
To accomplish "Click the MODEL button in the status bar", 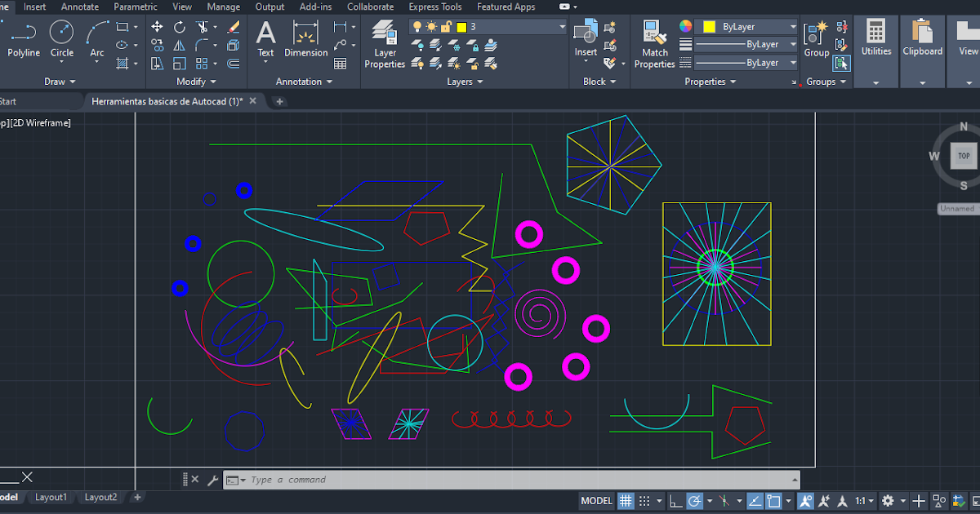I will [596, 500].
